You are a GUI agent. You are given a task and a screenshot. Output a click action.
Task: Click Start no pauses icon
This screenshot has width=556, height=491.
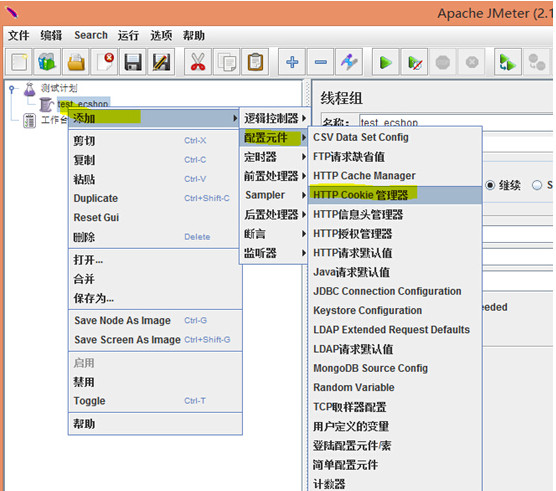click(x=414, y=62)
